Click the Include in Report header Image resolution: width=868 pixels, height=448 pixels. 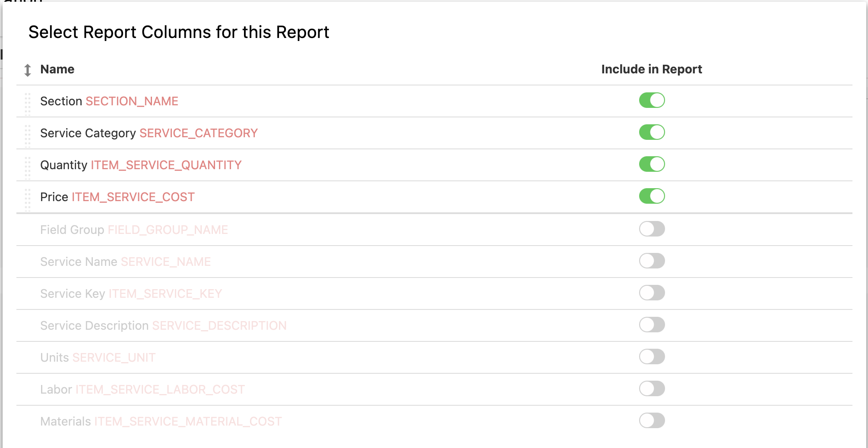[x=652, y=69]
